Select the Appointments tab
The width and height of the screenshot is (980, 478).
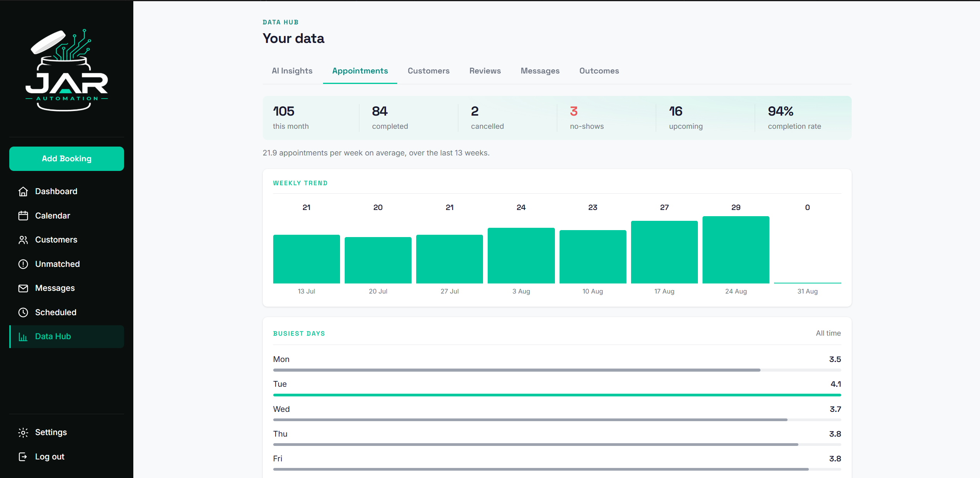click(360, 71)
